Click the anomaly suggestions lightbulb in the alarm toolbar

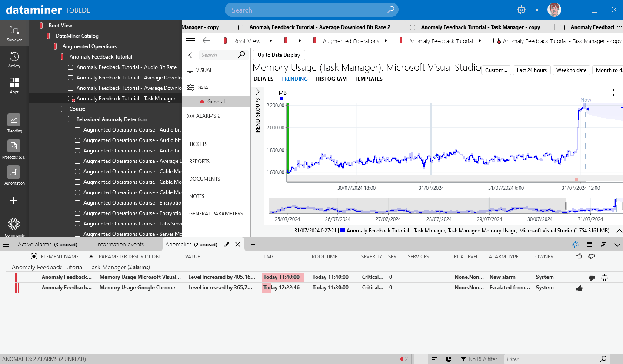pos(575,245)
